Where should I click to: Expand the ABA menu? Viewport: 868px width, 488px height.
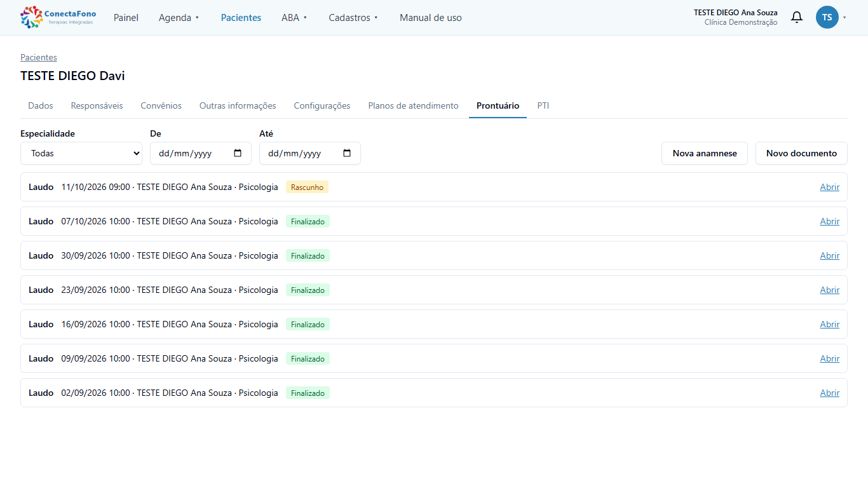(294, 18)
